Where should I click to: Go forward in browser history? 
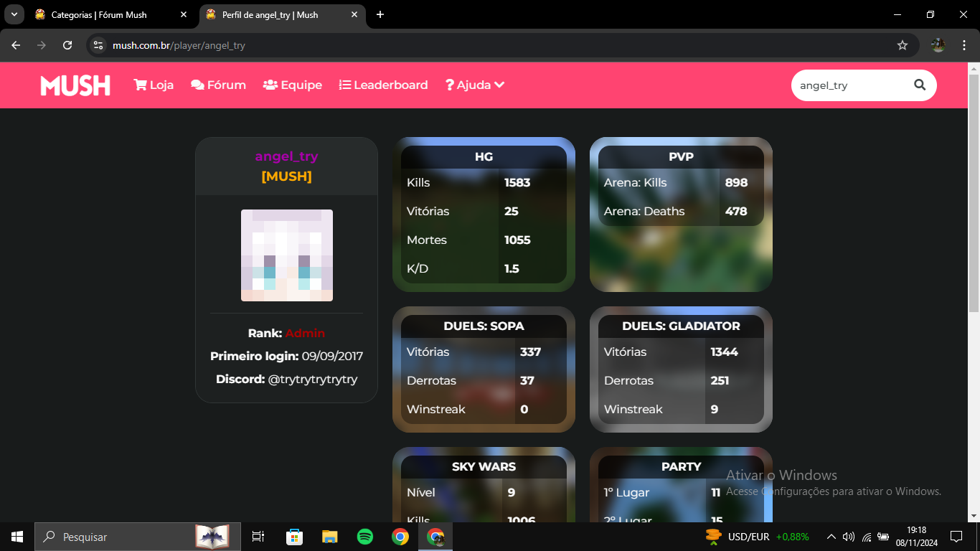(42, 45)
